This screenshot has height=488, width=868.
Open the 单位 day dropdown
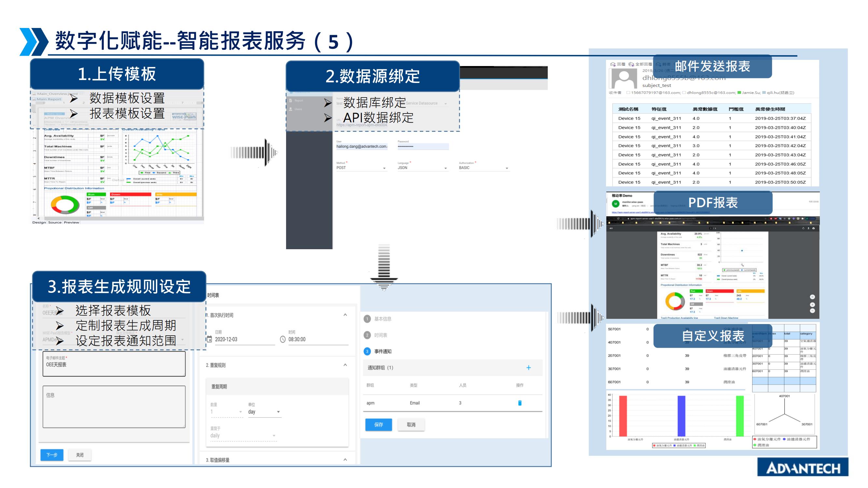pyautogui.click(x=265, y=412)
